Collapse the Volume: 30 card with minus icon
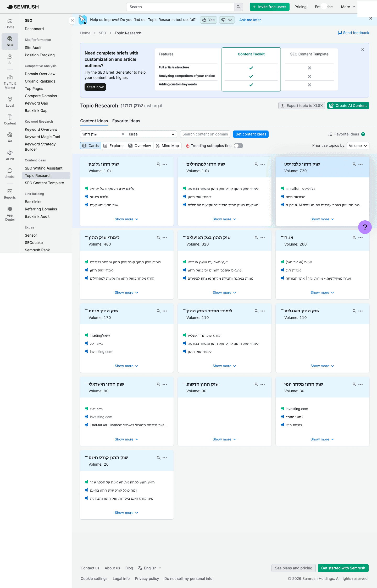 tap(282, 384)
